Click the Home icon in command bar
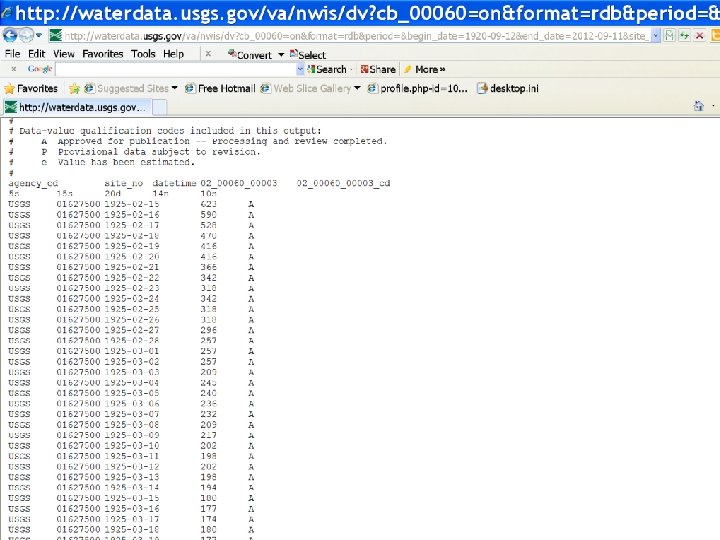This screenshot has height=540, width=720. (x=698, y=106)
